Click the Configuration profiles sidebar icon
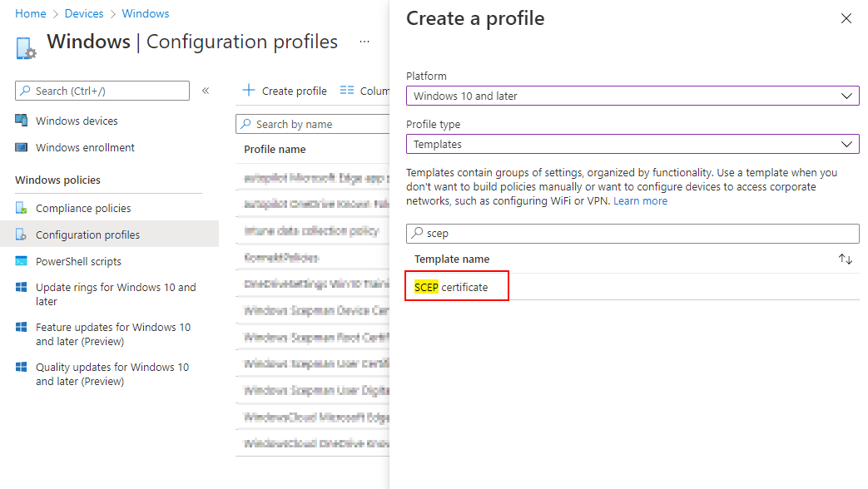 point(20,234)
